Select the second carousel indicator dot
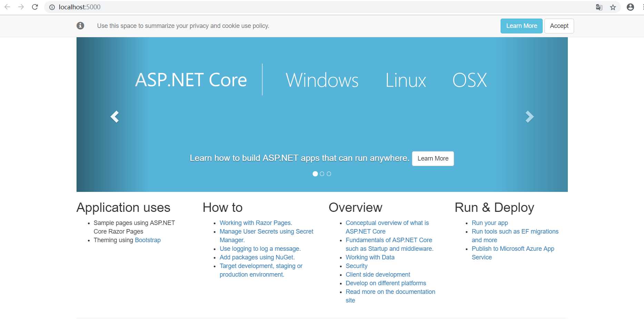 click(x=322, y=174)
